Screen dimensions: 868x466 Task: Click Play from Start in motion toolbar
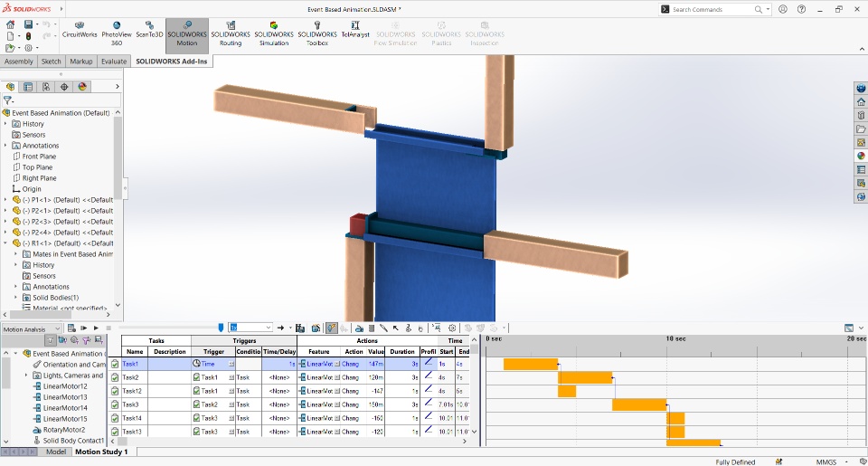click(x=83, y=328)
